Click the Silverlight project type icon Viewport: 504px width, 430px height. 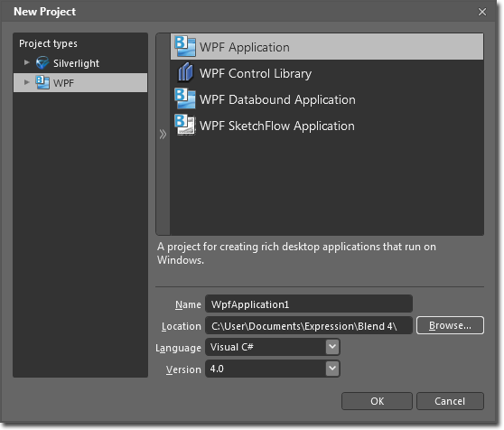(42, 63)
